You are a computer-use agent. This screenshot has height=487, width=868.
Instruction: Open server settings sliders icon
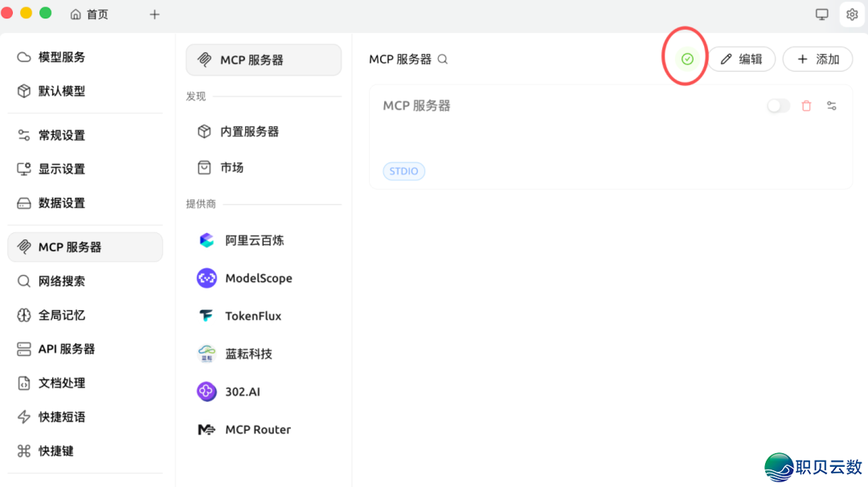(x=831, y=106)
